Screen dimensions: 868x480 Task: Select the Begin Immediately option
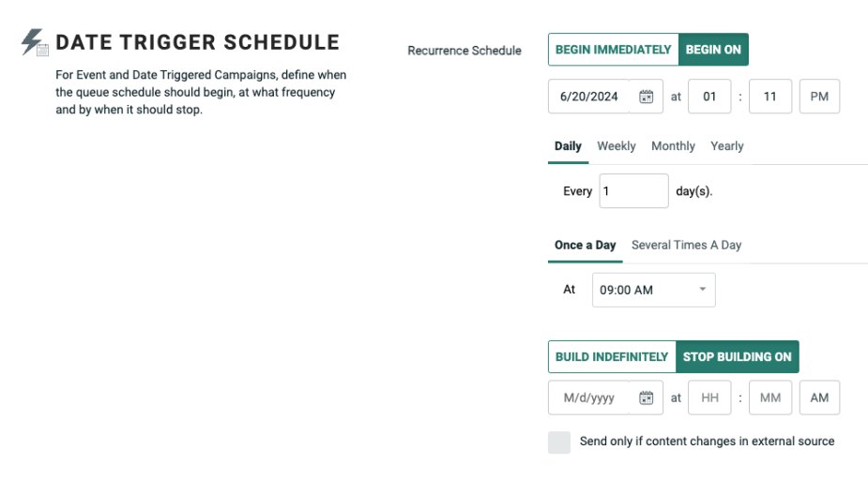pyautogui.click(x=613, y=50)
